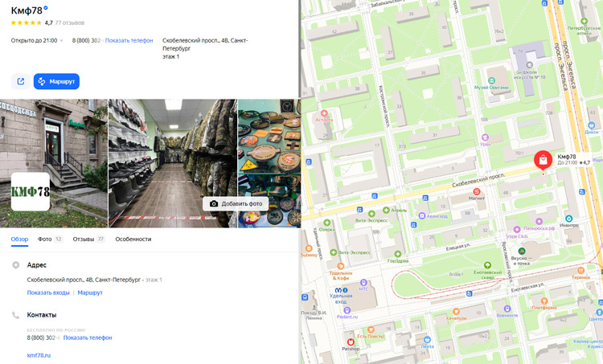Image resolution: width=603 pixels, height=364 pixels.
Task: Click the Школа искусств № 10 marker
Action: click(530, 65)
